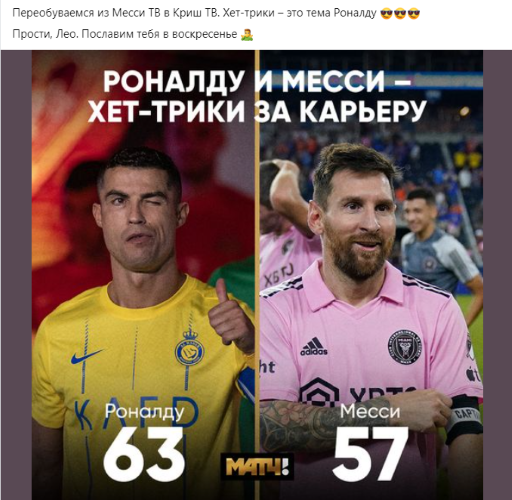512x500 pixels.
Task: Click the shrugging person emoji after воскресенье
Action: click(x=247, y=34)
